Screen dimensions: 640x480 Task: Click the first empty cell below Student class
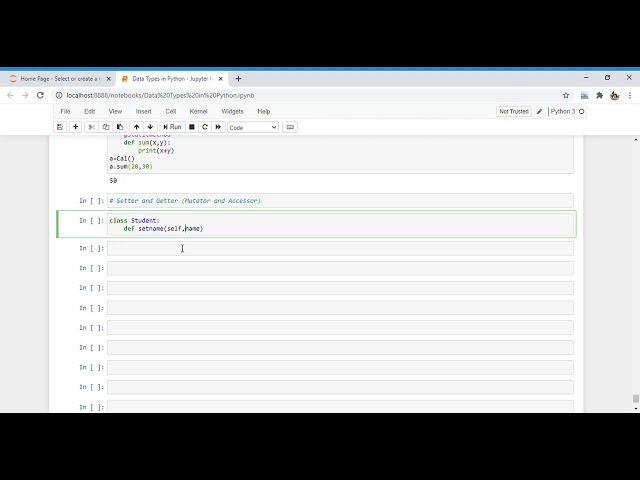(x=340, y=248)
